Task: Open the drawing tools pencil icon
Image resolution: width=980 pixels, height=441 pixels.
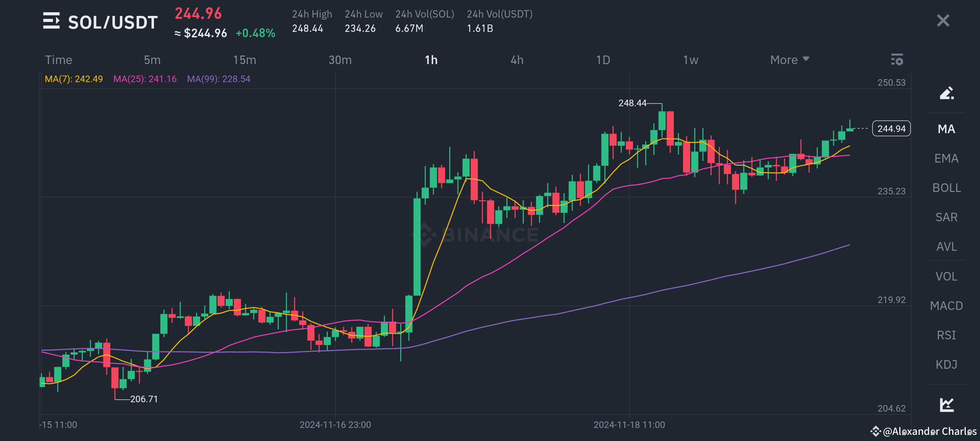Action: (947, 93)
